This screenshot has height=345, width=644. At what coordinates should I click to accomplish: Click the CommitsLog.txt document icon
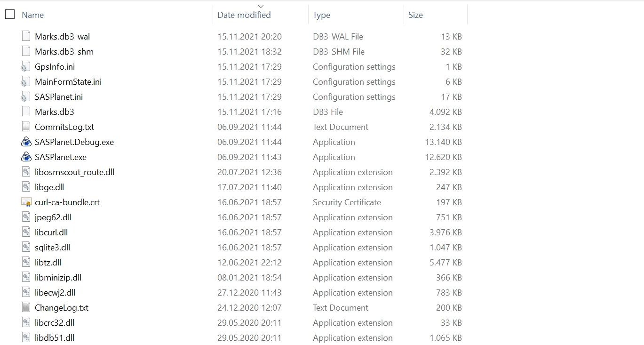coord(26,127)
